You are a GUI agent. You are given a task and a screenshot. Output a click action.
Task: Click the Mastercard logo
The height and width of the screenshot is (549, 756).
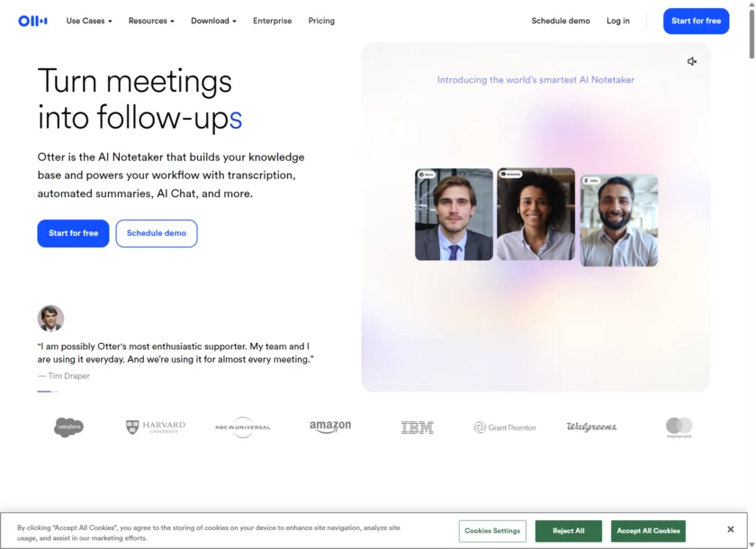[679, 427]
